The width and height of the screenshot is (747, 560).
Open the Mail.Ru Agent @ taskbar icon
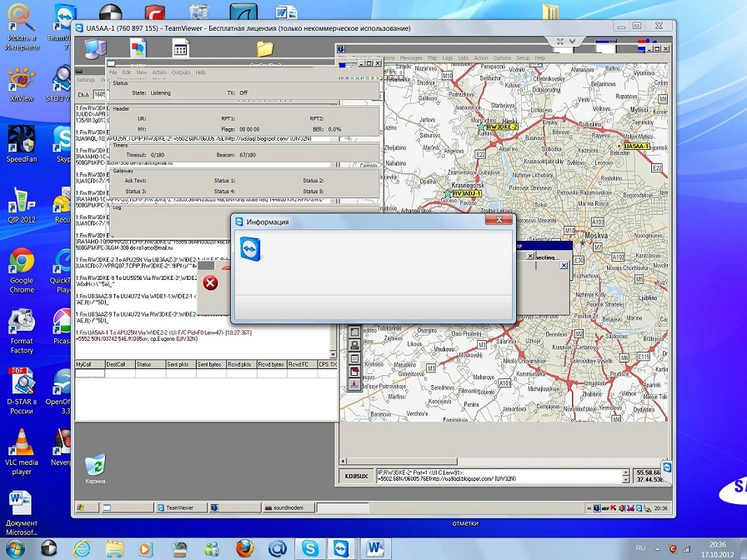[x=278, y=549]
